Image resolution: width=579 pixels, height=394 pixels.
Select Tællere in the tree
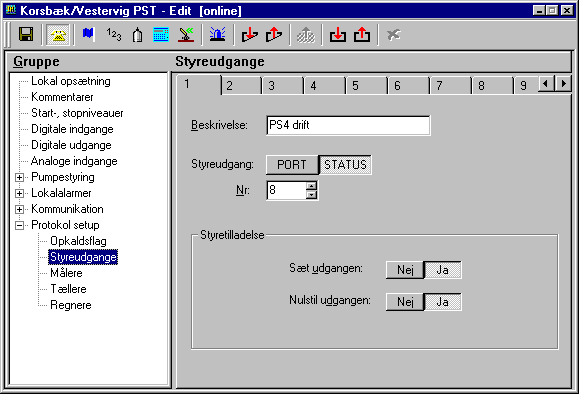68,289
